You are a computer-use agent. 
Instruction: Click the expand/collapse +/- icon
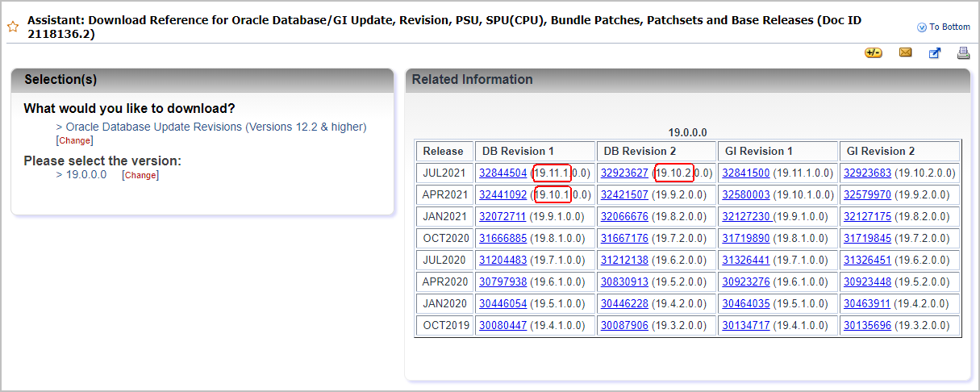pyautogui.click(x=873, y=53)
